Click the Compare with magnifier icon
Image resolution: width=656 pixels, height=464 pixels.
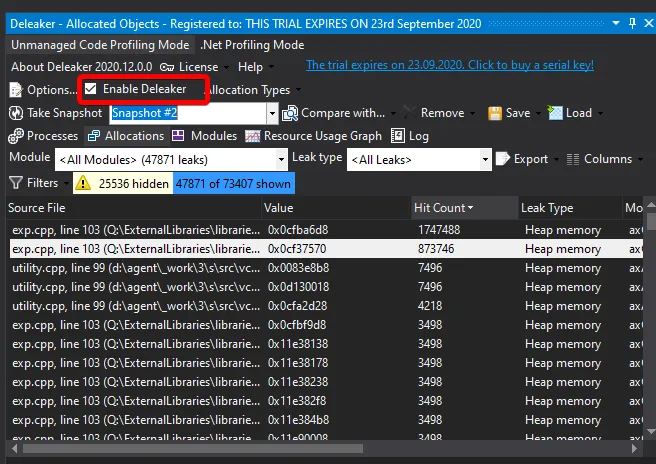click(290, 113)
